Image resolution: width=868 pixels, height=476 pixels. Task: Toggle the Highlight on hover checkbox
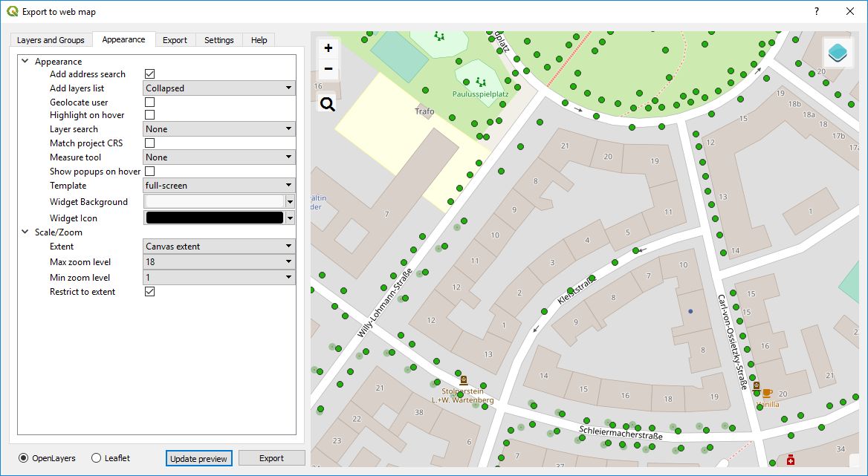149,115
